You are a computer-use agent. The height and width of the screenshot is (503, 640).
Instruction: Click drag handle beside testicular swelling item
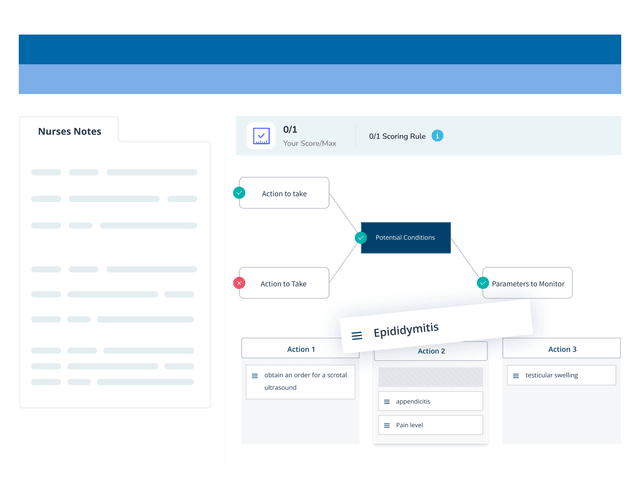point(514,376)
